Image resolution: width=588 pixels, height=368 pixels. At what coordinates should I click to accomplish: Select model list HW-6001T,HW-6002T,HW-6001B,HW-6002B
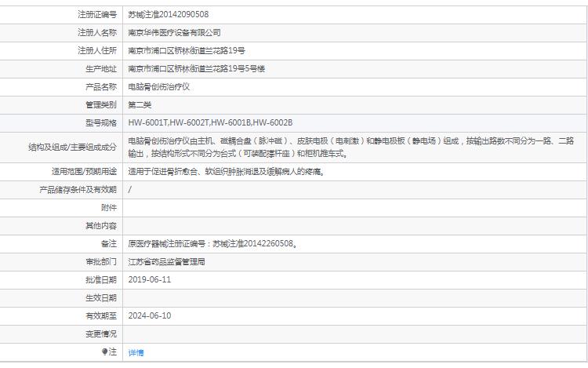tap(210, 122)
